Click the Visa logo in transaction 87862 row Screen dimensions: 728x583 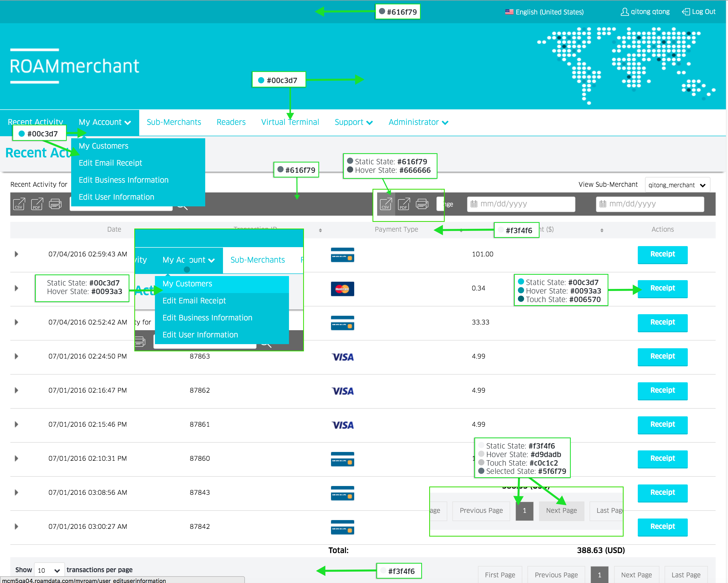(342, 391)
